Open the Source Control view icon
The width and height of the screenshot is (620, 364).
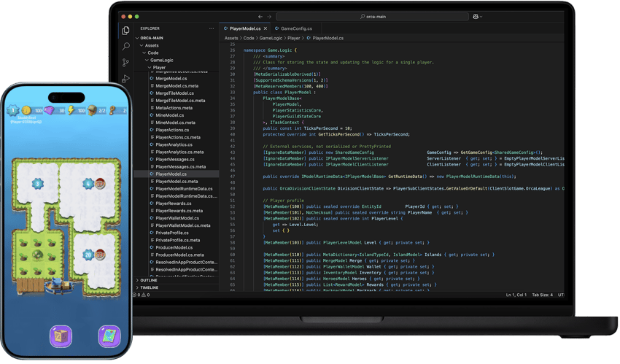click(x=126, y=63)
